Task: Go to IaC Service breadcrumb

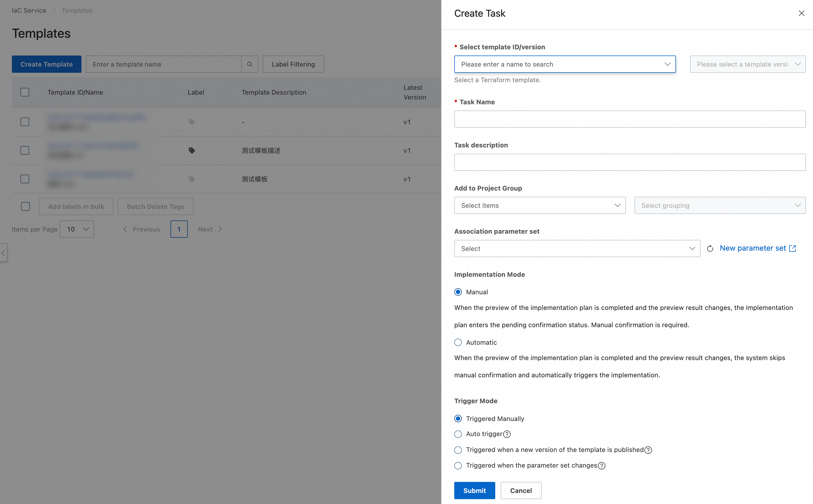Action: click(x=29, y=10)
